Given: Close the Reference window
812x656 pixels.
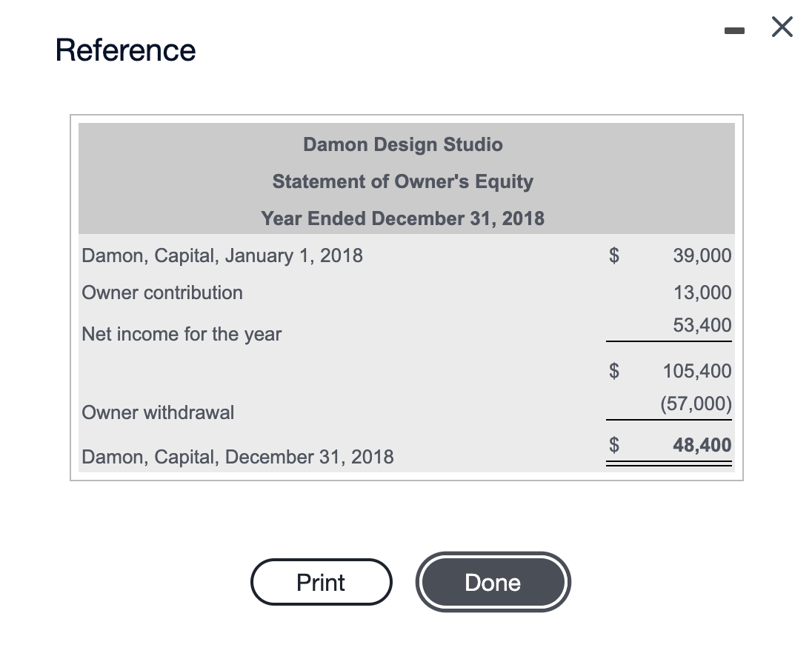Looking at the screenshot, I should (x=782, y=27).
